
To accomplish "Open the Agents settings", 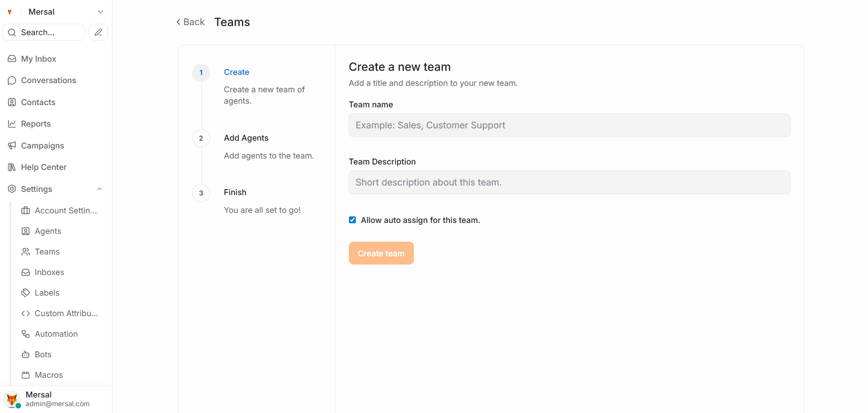I will [x=48, y=231].
